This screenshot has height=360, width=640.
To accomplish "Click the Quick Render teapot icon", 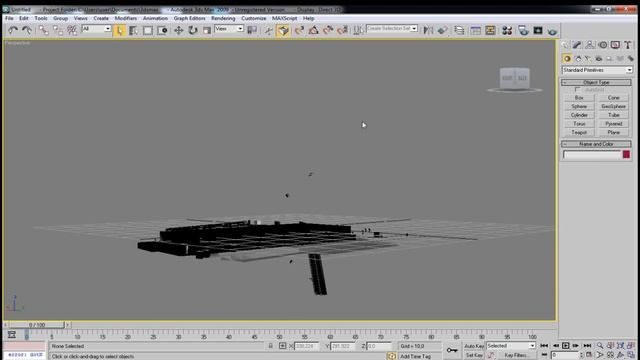I will (x=552, y=30).
